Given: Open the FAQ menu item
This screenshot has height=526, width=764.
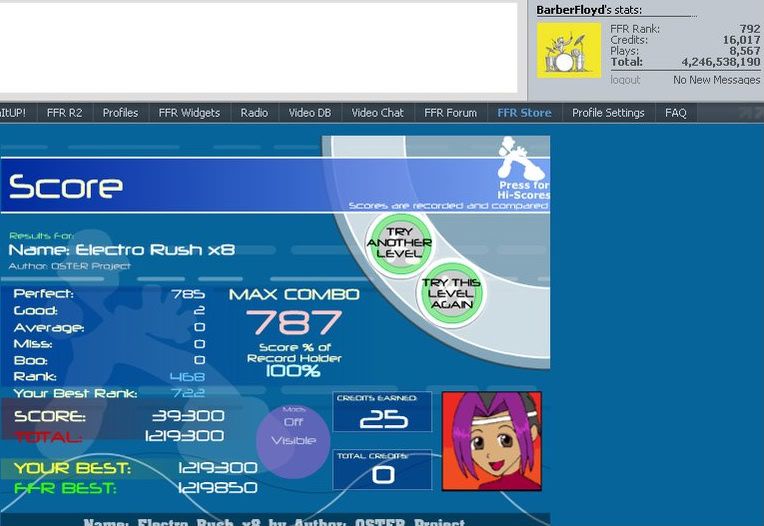Looking at the screenshot, I should point(676,113).
